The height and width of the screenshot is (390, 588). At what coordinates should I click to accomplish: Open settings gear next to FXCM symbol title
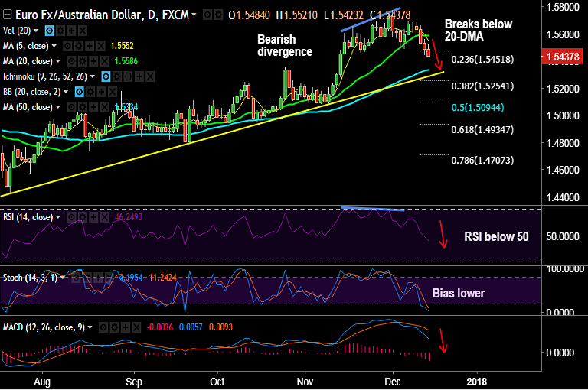(x=218, y=15)
